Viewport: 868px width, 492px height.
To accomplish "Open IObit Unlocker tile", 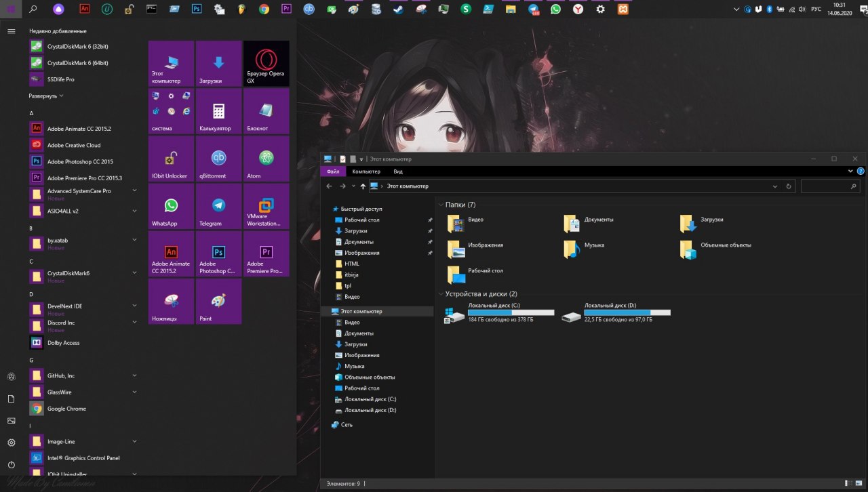I will (x=171, y=159).
